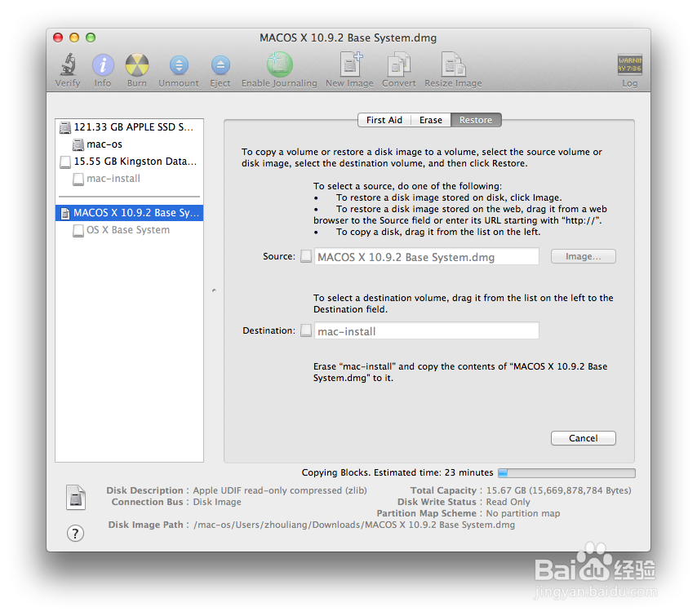
Task: Cancel the restore operation
Action: tap(584, 438)
